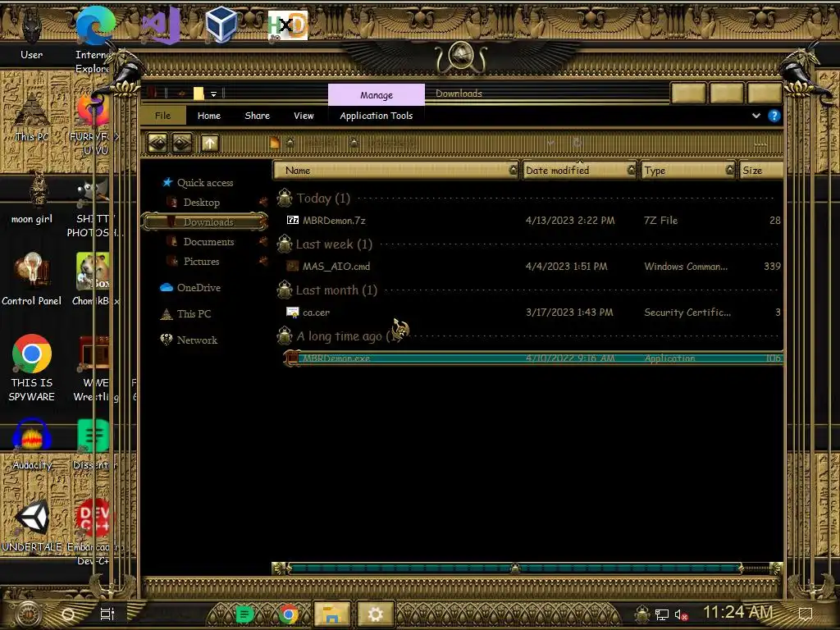
Task: Select the MBRDemon.exe application row
Action: click(533, 358)
